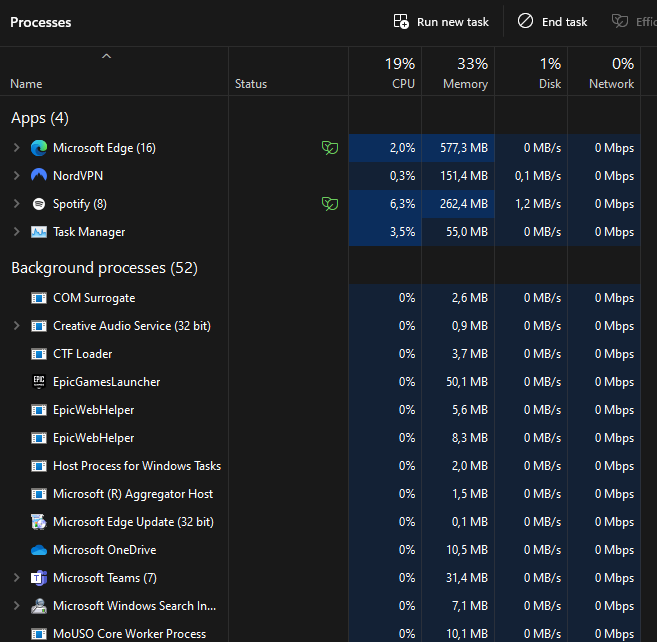Select the Task Manager row name
This screenshot has height=642, width=657.
pyautogui.click(x=89, y=232)
